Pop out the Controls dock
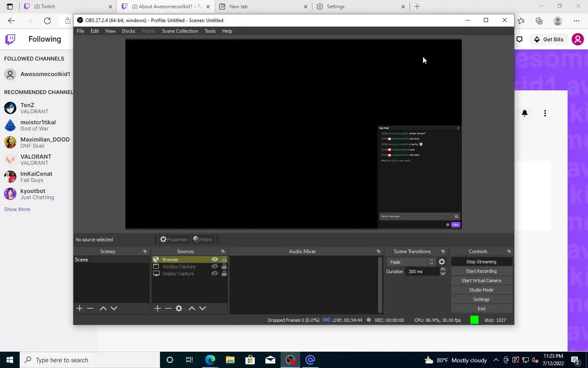Viewport: 588px width, 368px height. pos(509,251)
